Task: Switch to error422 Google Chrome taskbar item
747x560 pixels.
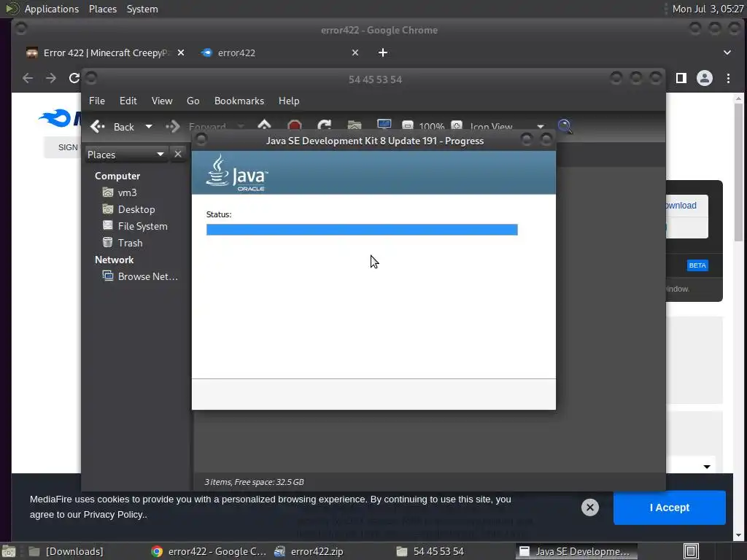Action: (x=209, y=551)
